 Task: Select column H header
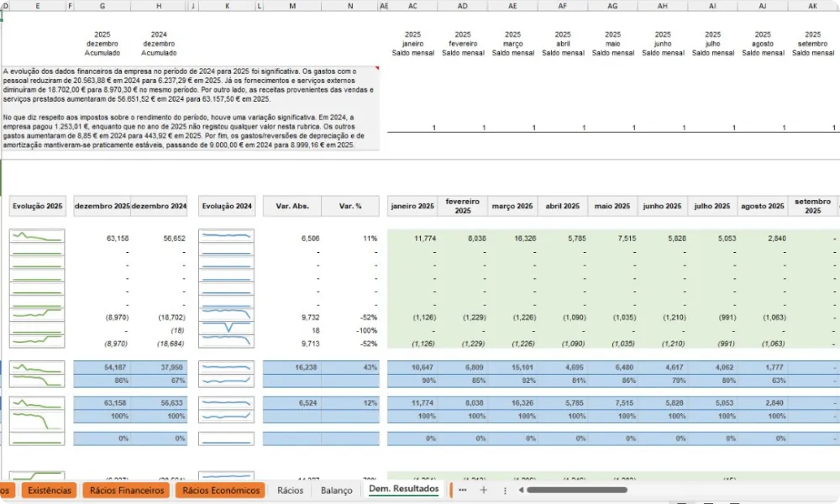159,6
